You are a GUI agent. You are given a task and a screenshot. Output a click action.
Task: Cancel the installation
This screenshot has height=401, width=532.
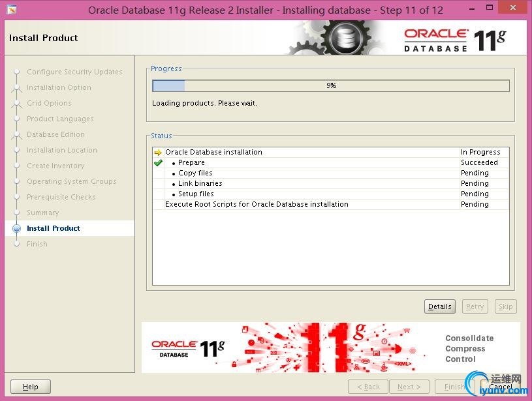(x=501, y=387)
